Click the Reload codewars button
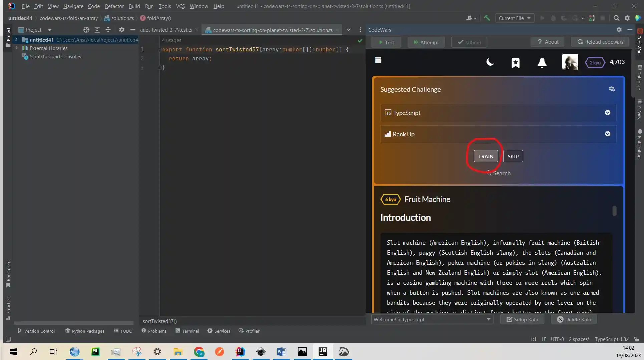Viewport: 644px width, 360px height. pyautogui.click(x=600, y=42)
